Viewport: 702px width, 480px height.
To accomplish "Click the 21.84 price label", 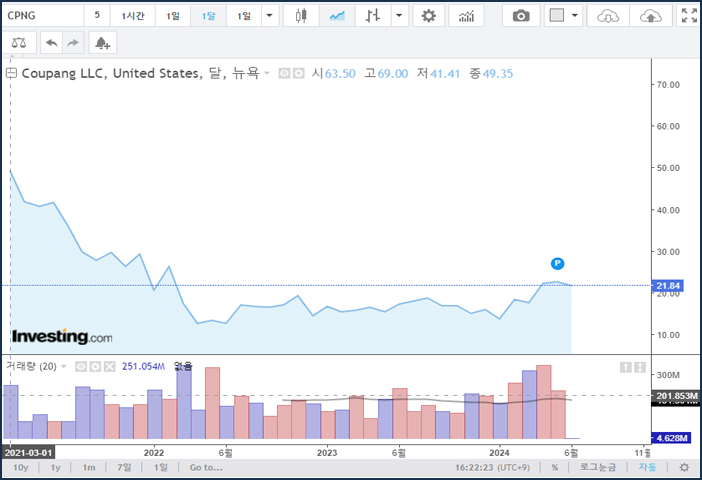I will click(668, 286).
